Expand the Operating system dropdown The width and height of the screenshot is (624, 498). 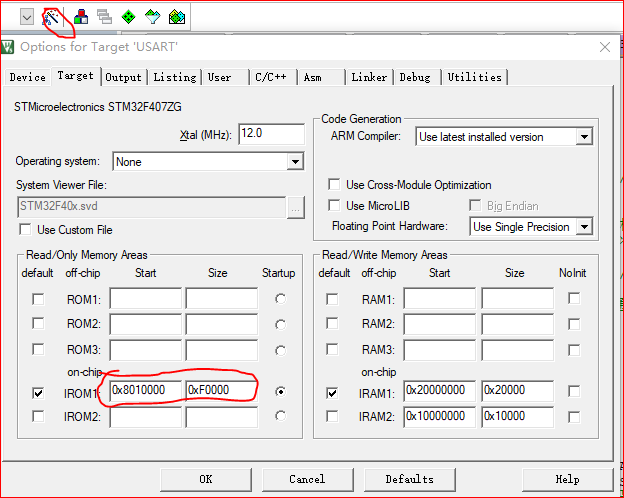pyautogui.click(x=295, y=162)
